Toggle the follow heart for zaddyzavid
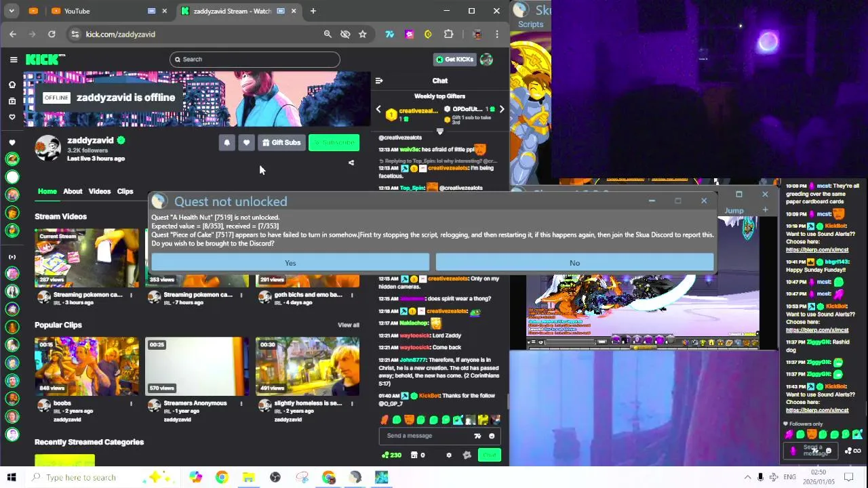 [x=246, y=142]
